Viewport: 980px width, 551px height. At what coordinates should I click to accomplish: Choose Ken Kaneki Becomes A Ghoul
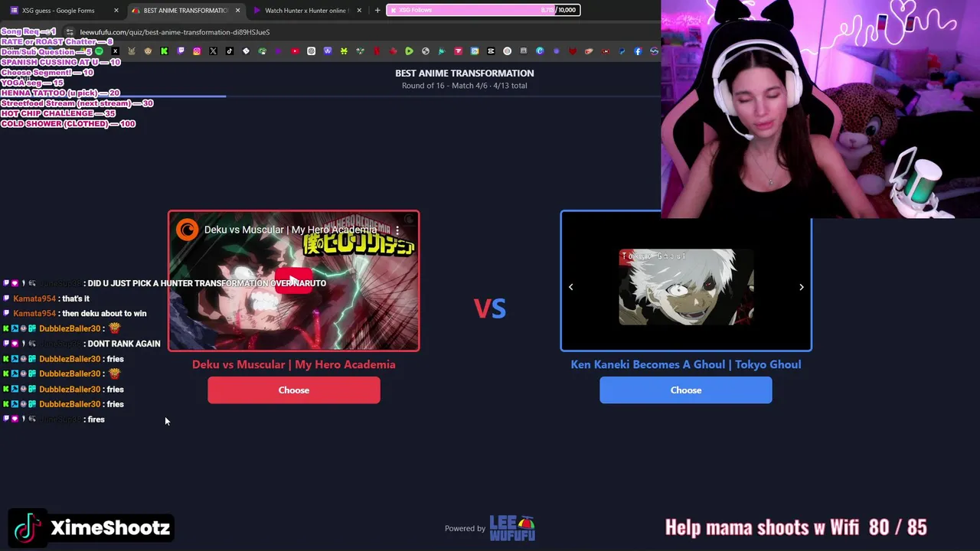[686, 390]
